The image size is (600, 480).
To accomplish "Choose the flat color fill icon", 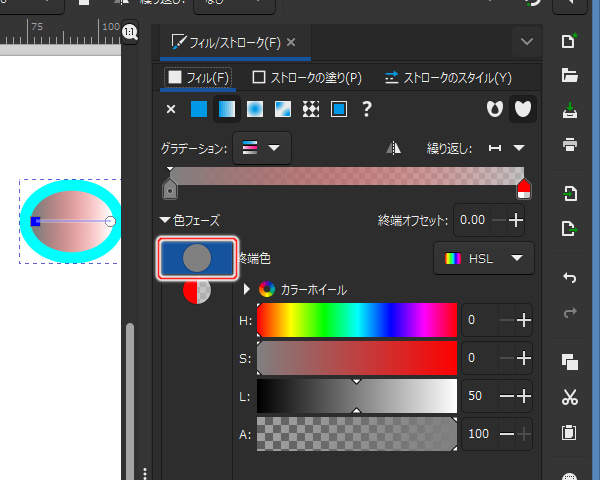I will coord(199,109).
